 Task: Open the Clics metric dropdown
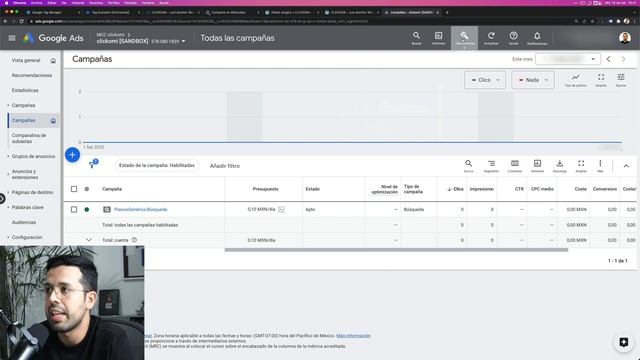tap(485, 80)
